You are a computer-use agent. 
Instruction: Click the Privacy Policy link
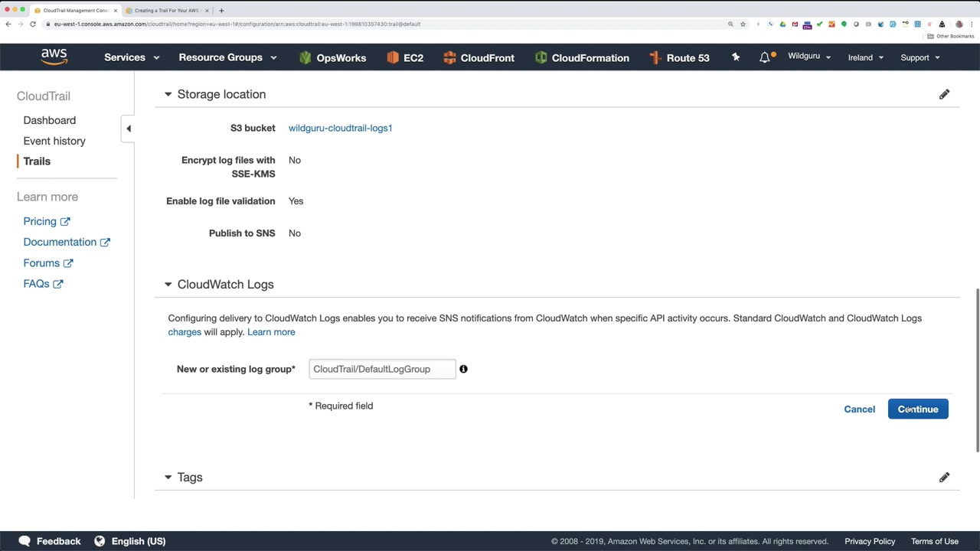870,541
